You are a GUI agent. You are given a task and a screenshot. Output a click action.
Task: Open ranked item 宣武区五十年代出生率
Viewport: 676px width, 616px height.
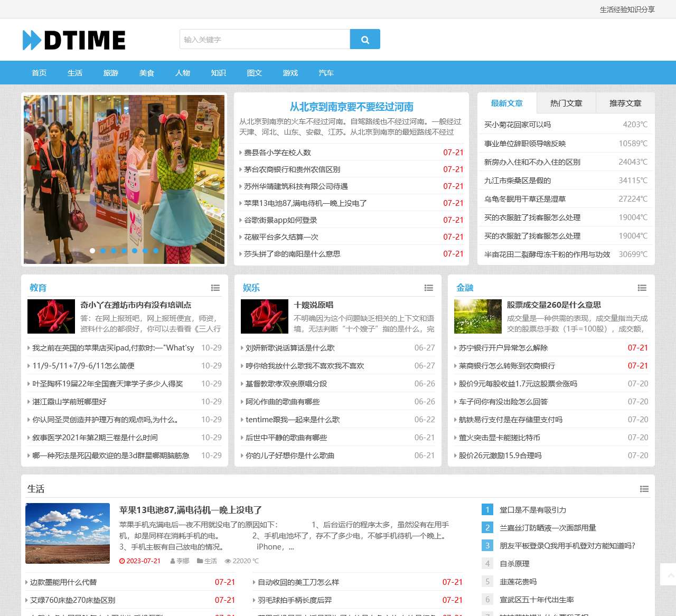coord(537,600)
